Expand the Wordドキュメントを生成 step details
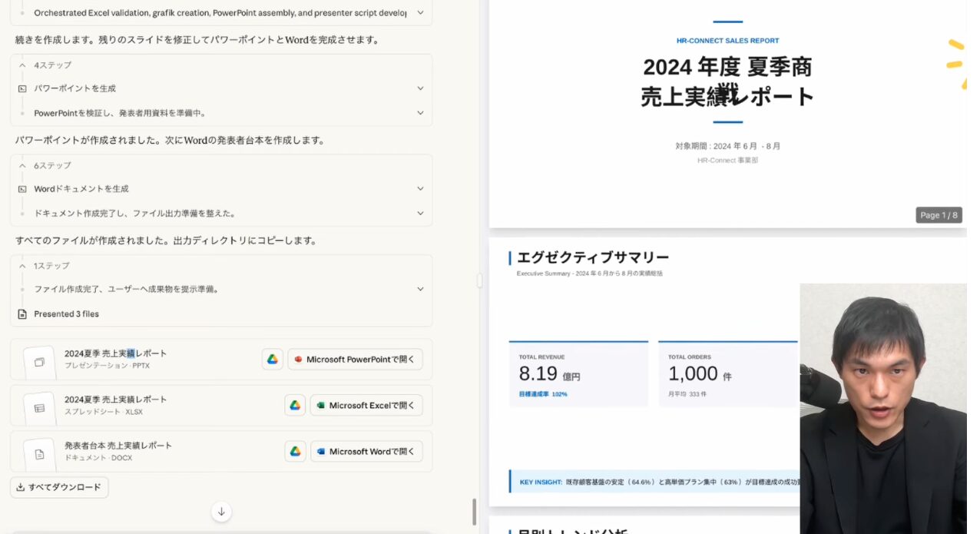Viewport: 980px width, 534px height. click(x=420, y=188)
